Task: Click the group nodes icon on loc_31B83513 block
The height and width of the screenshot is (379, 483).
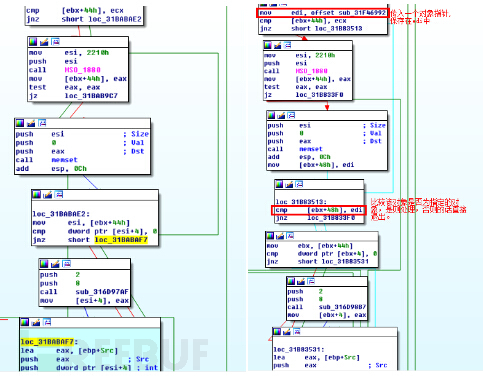Action: 299,184
